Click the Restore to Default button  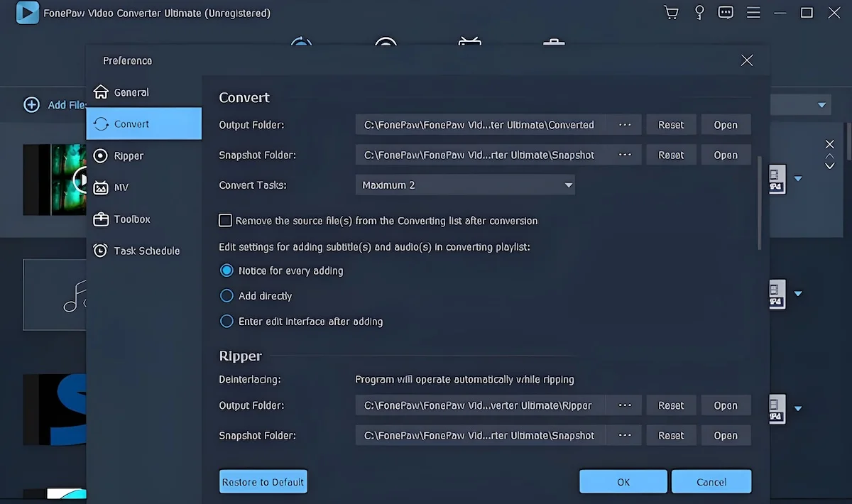[x=263, y=482]
